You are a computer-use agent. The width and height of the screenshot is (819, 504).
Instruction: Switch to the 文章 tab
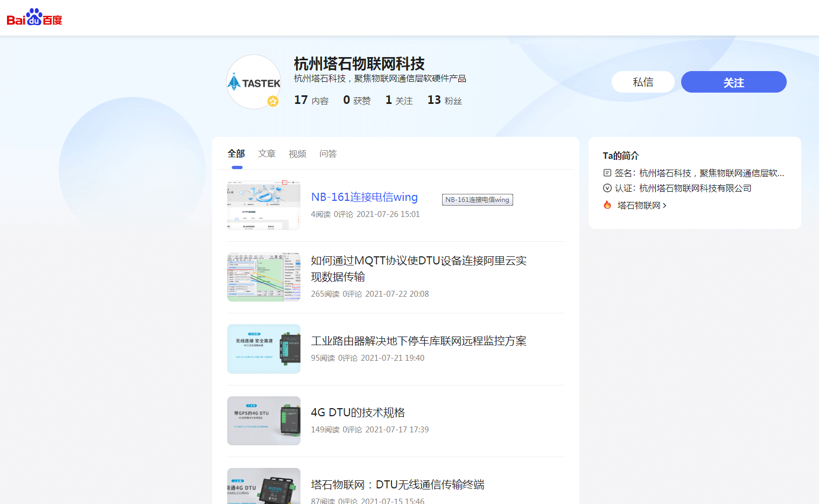[x=267, y=153]
